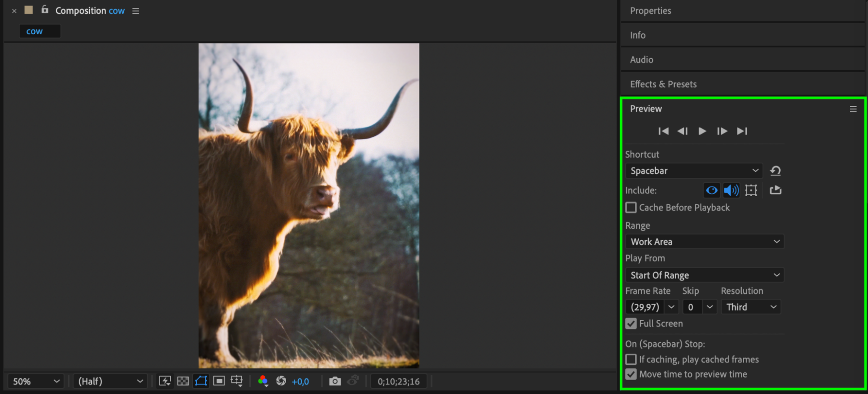Click the Play button in Preview panel
The height and width of the screenshot is (394, 868).
pyautogui.click(x=702, y=131)
